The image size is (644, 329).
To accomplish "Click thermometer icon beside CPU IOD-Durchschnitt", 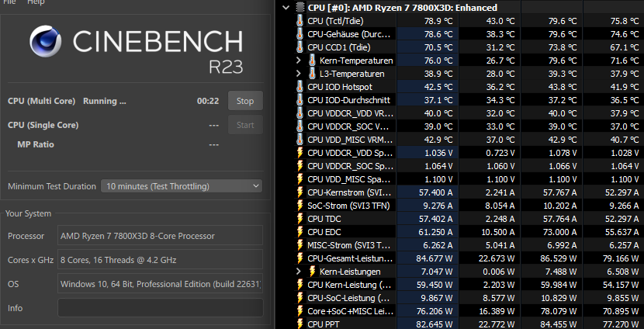I will [299, 100].
